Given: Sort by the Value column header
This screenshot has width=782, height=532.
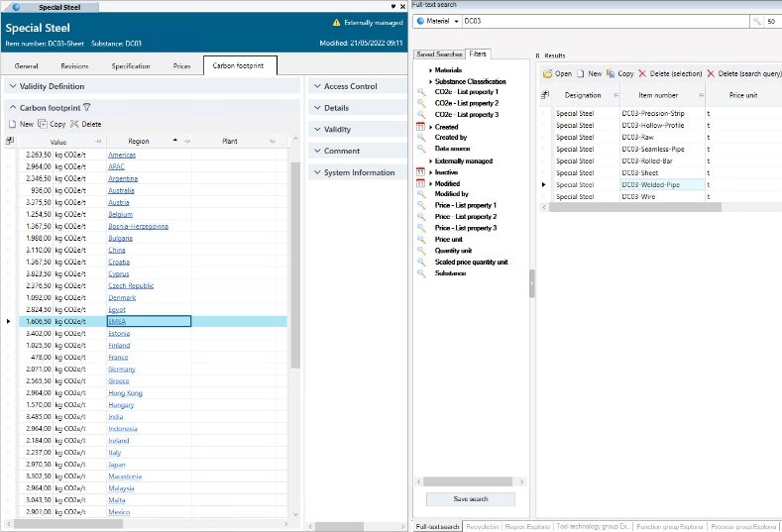Looking at the screenshot, I should pyautogui.click(x=58, y=141).
